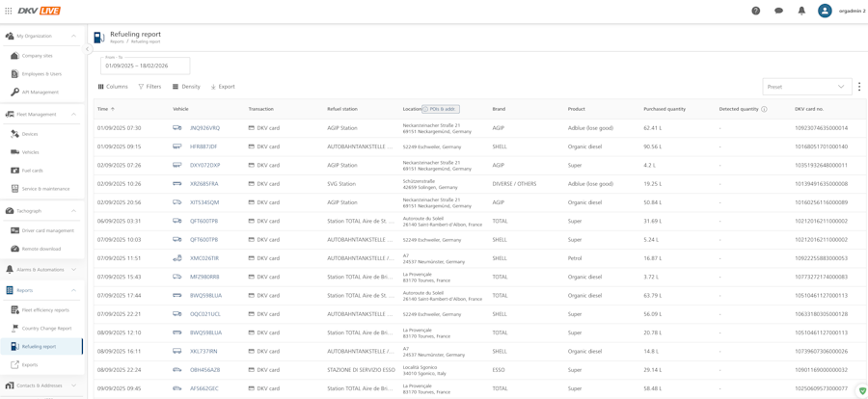The image size is (868, 399).
Task: Open Remote download page
Action: tap(42, 249)
